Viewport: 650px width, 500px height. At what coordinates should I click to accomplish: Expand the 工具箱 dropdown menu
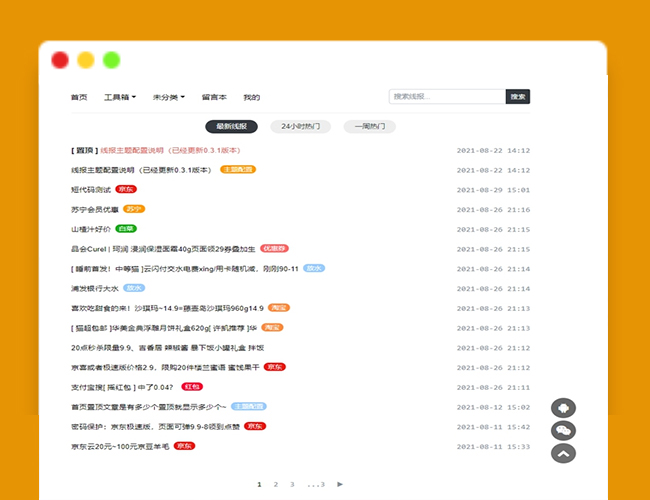[120, 97]
